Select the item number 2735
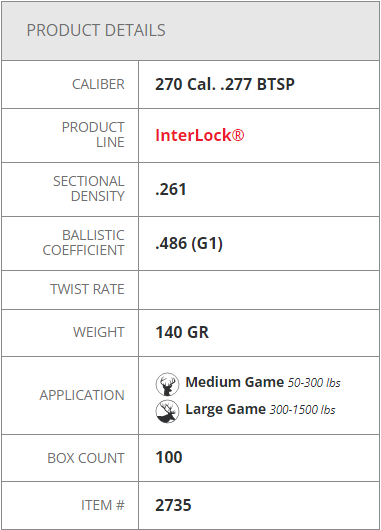The height and width of the screenshot is (530, 381). point(173,505)
